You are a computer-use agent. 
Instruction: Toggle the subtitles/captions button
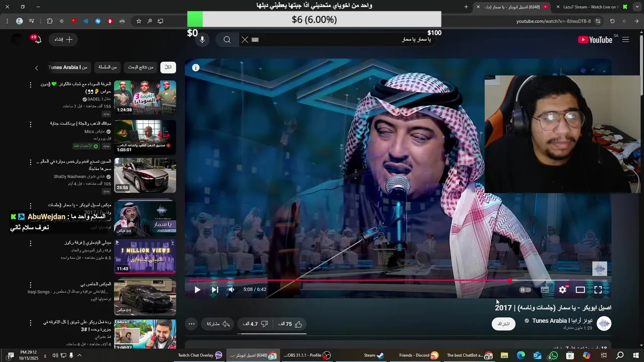545,290
